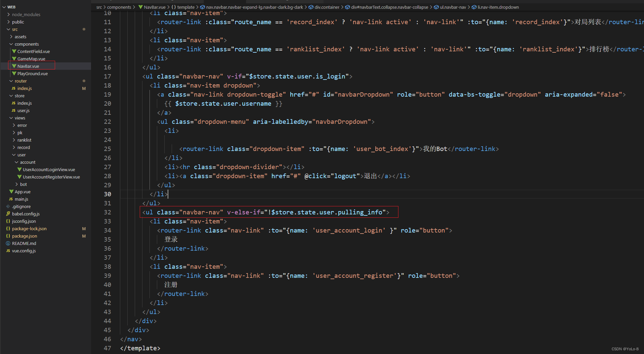Click 'components' in breadcrumb
Image resolution: width=644 pixels, height=354 pixels.
119,7
